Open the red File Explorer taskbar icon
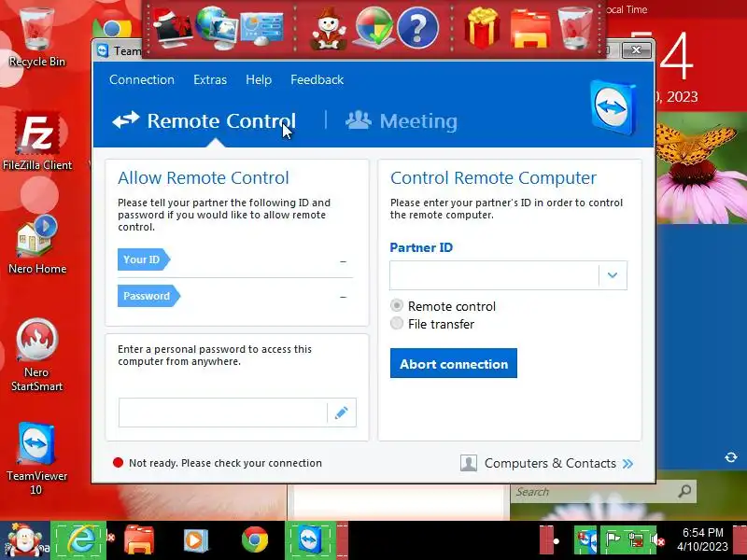Image resolution: width=747 pixels, height=560 pixels. [138, 540]
